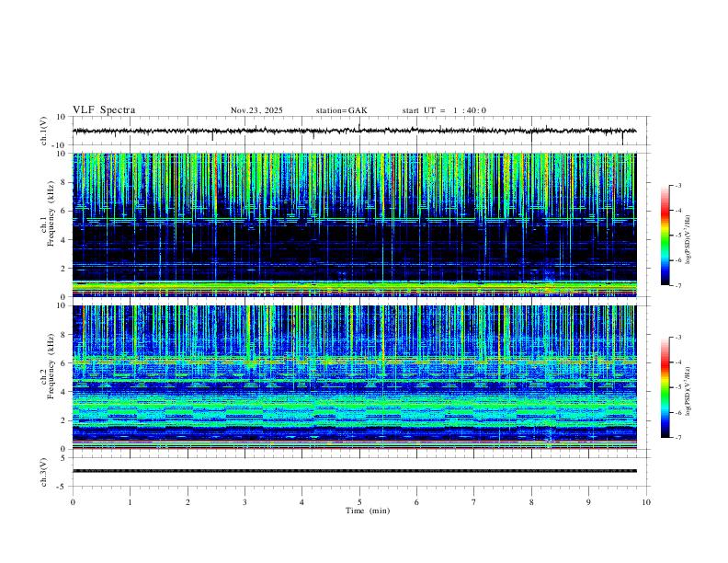Click the time axis tick label '10'
This screenshot has width=728, height=563.
point(646,502)
